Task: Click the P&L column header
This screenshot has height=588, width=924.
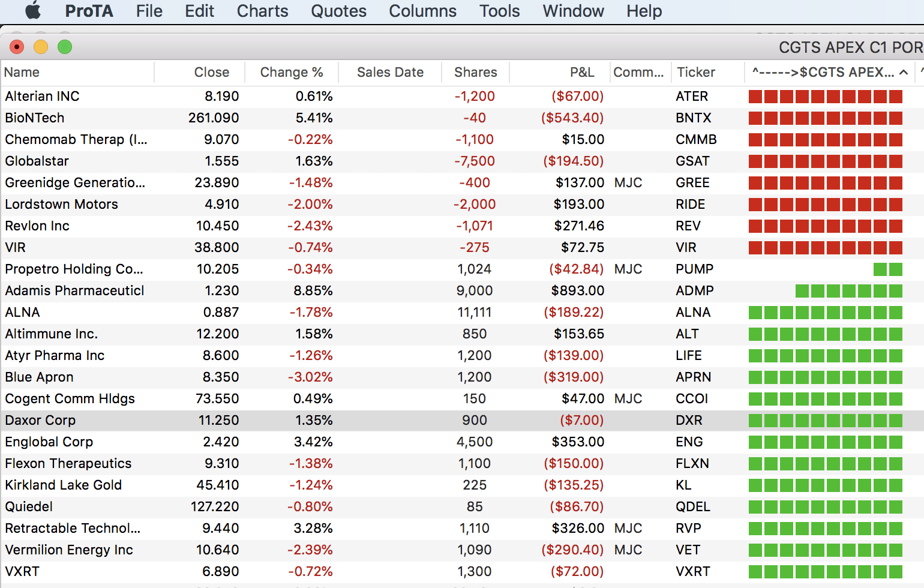Action: click(x=581, y=73)
